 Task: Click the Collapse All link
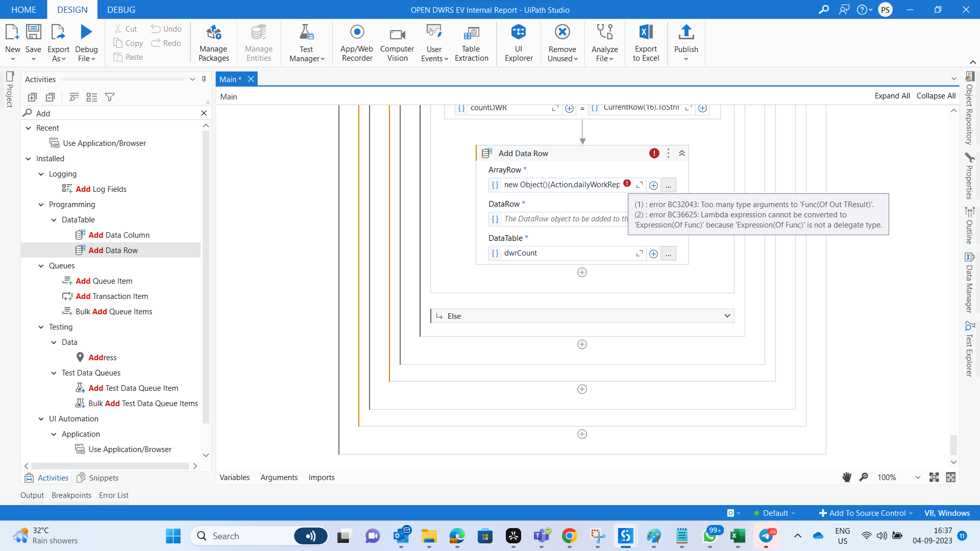click(936, 96)
